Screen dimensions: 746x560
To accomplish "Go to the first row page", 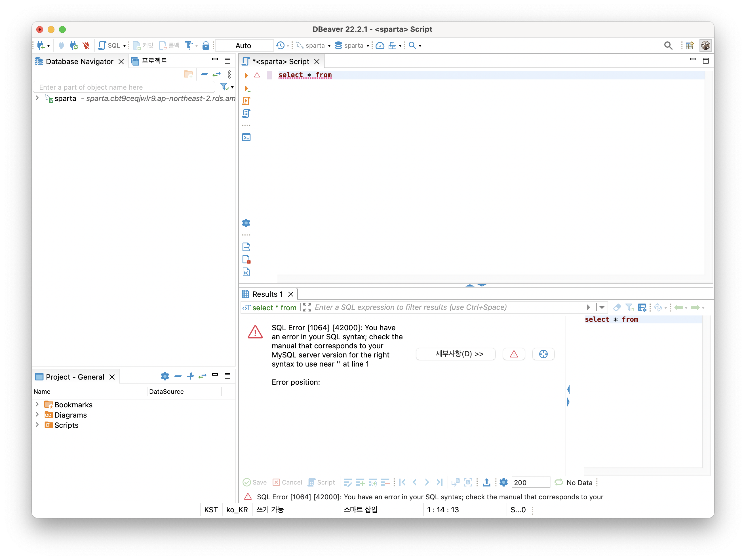I will point(402,482).
